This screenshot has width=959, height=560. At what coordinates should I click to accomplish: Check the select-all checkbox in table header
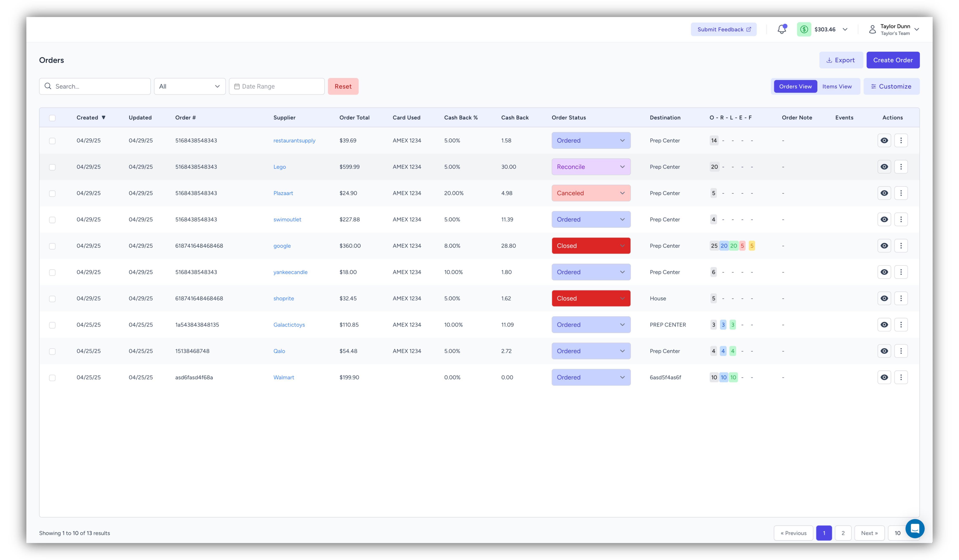pyautogui.click(x=52, y=118)
